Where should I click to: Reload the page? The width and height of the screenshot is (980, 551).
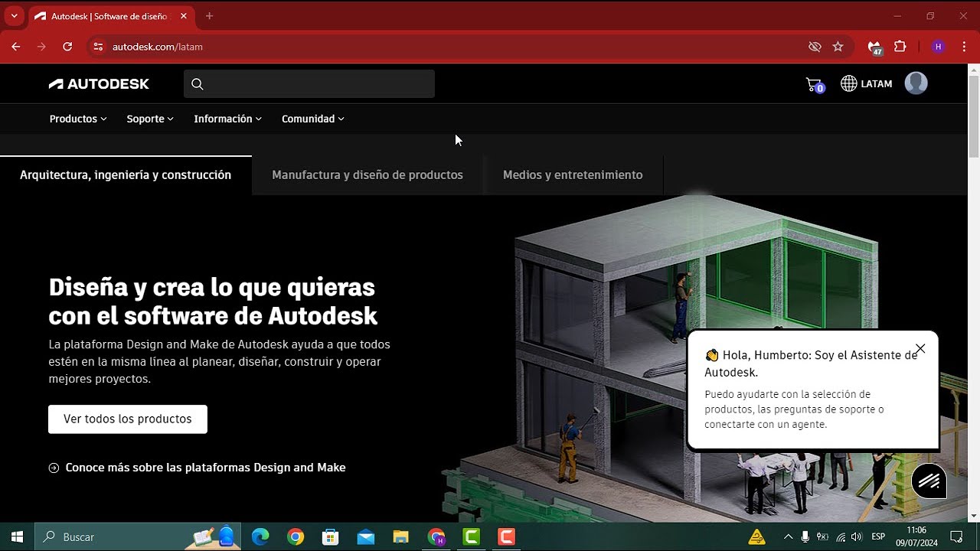pos(67,47)
